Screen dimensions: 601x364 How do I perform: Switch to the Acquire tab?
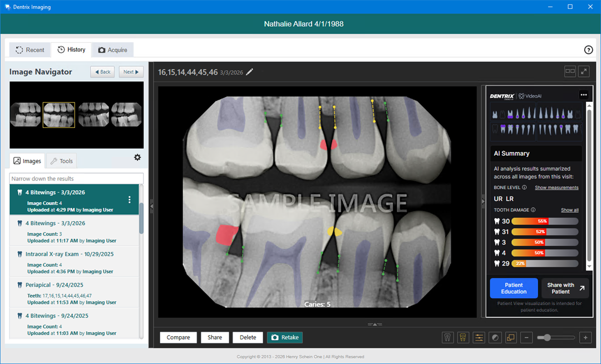[112, 50]
